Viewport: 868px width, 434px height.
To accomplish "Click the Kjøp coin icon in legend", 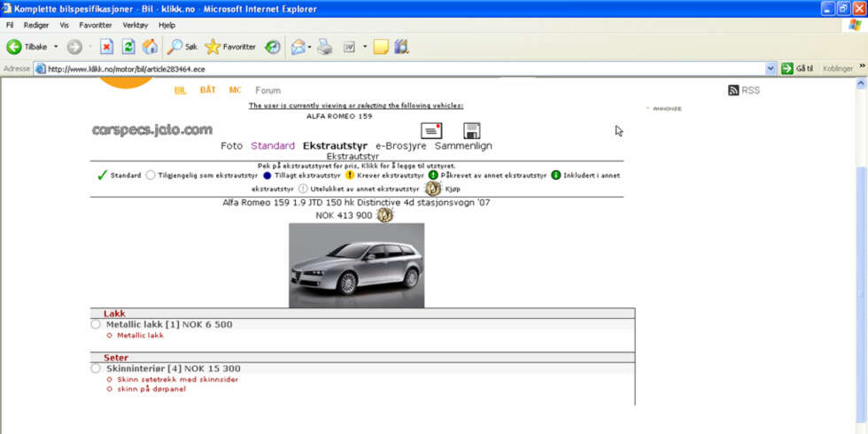I will [x=432, y=188].
